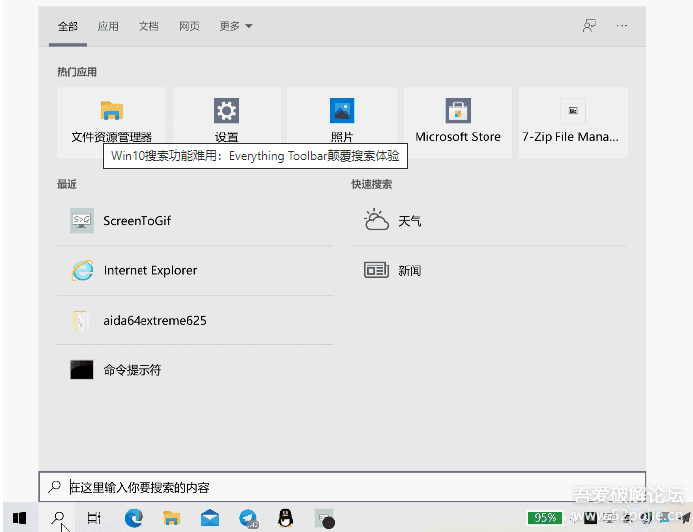This screenshot has width=693, height=532.
Task: Open Internet Explorer from recent list
Action: click(150, 271)
